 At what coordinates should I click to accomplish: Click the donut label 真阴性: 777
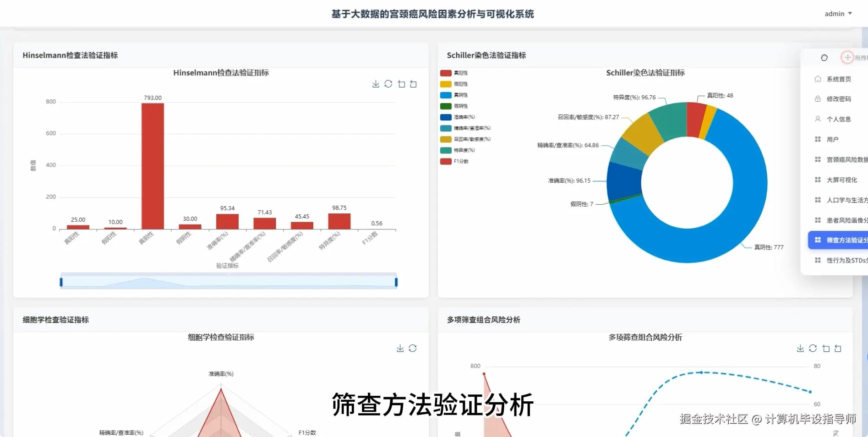click(769, 247)
